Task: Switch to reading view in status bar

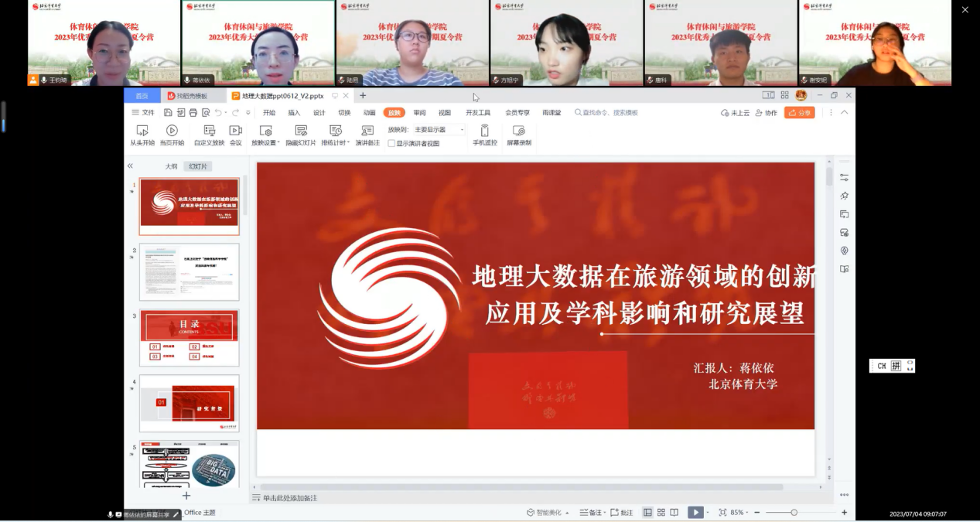Action: (674, 513)
